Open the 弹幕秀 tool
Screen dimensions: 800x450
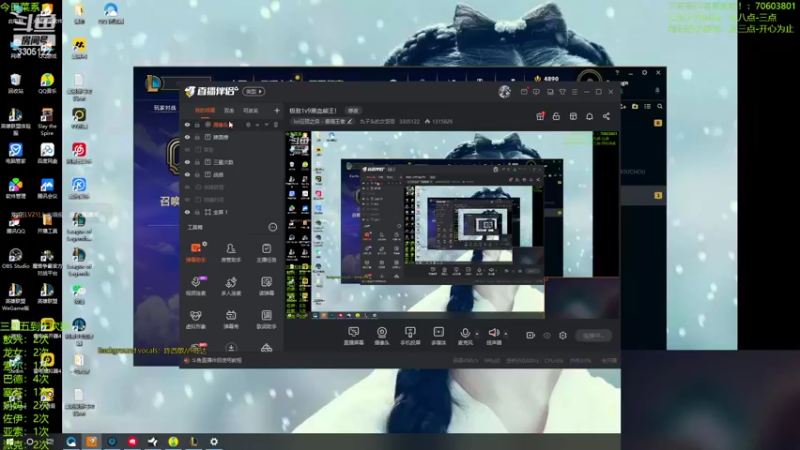231,319
